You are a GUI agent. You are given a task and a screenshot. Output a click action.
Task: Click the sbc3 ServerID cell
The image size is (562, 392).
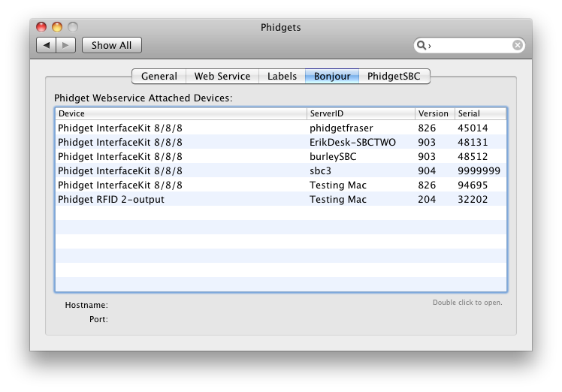320,170
